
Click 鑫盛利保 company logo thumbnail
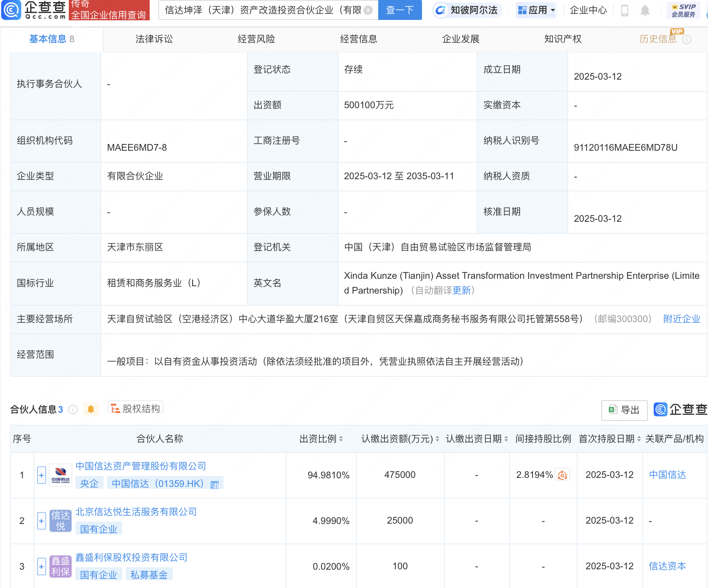[x=61, y=566]
